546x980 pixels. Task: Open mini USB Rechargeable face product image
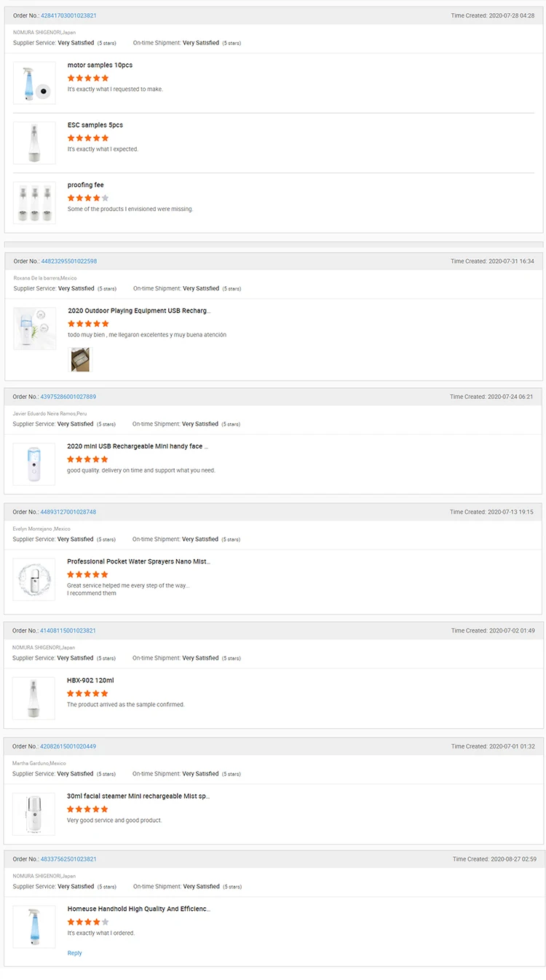click(x=33, y=464)
